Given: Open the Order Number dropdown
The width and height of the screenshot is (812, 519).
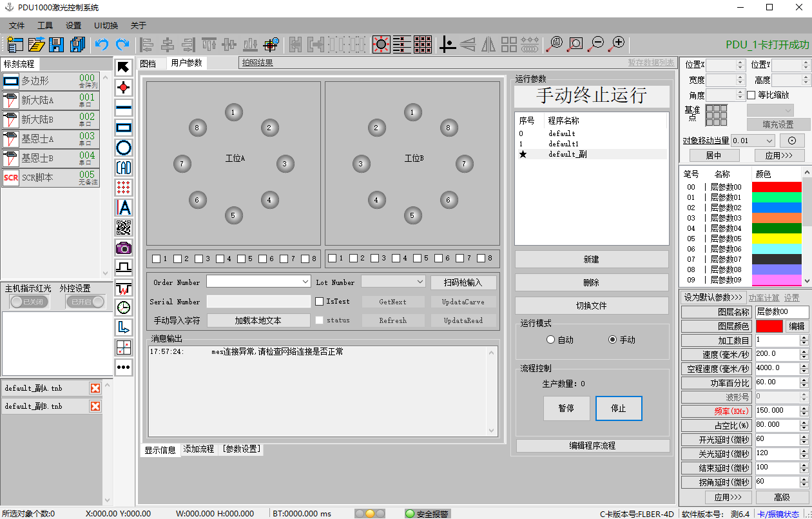Looking at the screenshot, I should coord(306,282).
